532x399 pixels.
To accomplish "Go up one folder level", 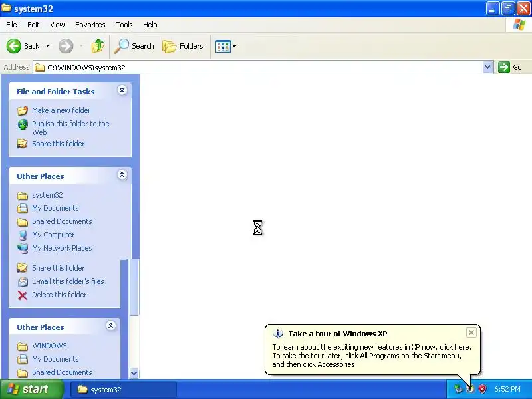I will (98, 46).
